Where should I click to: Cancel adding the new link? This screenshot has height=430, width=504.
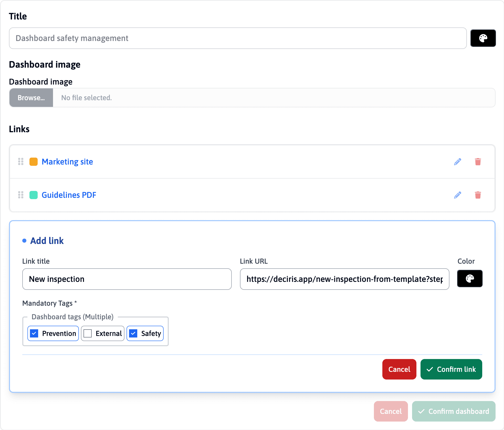tap(399, 369)
